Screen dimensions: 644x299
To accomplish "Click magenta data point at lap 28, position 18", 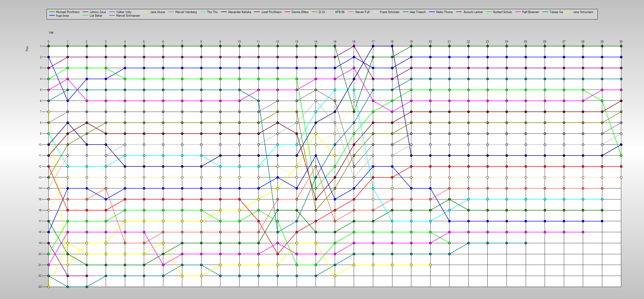I will tap(583, 232).
